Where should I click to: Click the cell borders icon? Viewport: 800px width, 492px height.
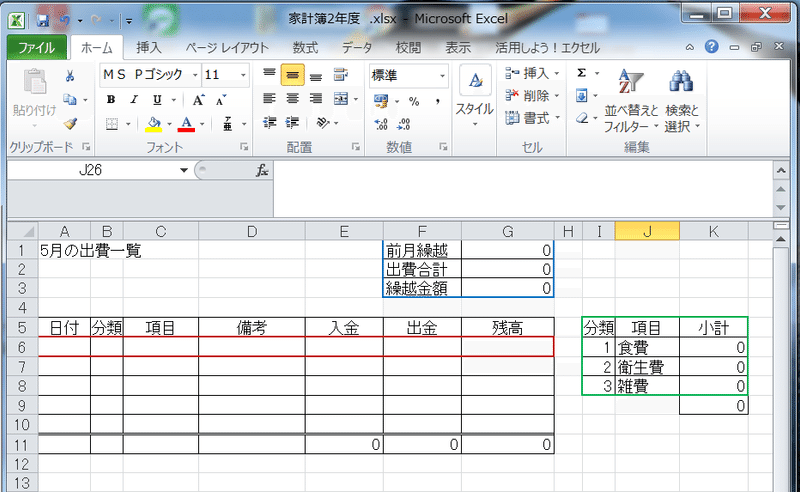[112, 124]
